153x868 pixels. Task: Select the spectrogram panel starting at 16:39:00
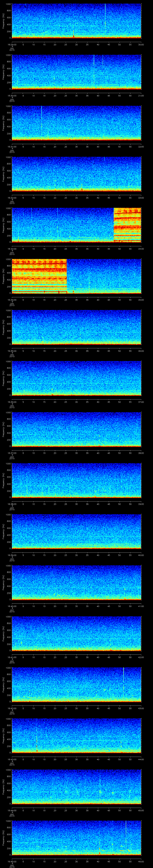coord(76,531)
